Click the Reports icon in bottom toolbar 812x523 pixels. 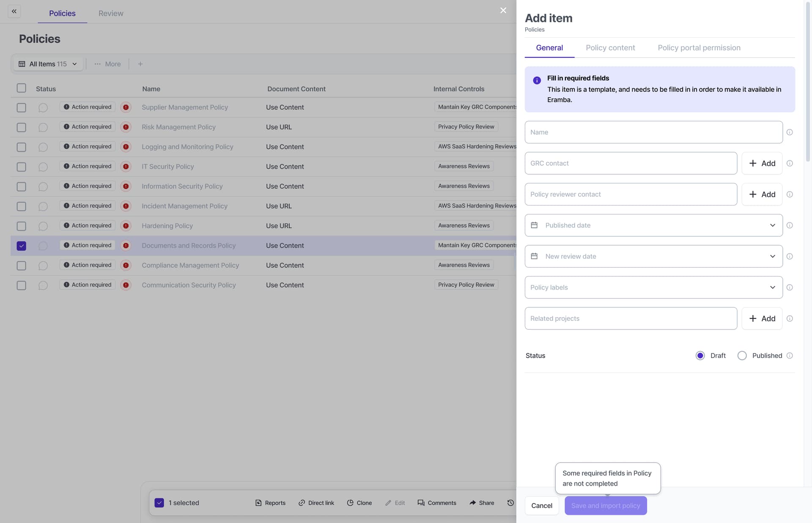coord(258,503)
